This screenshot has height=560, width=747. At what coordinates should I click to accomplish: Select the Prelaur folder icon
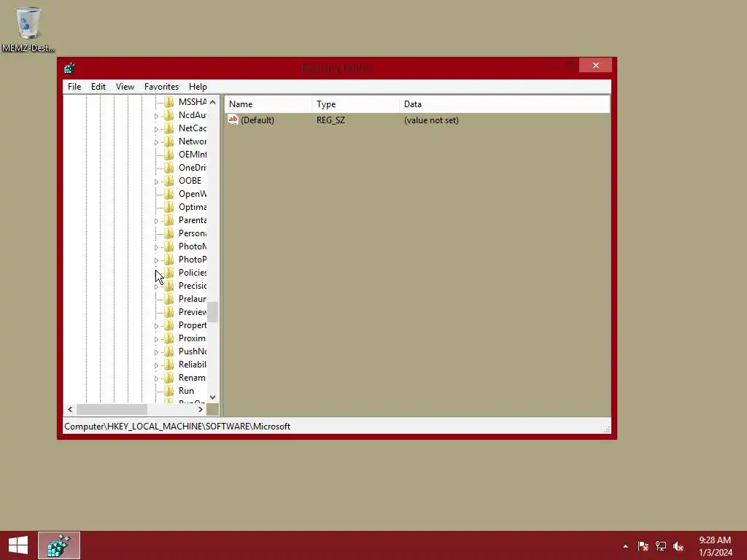(x=169, y=298)
